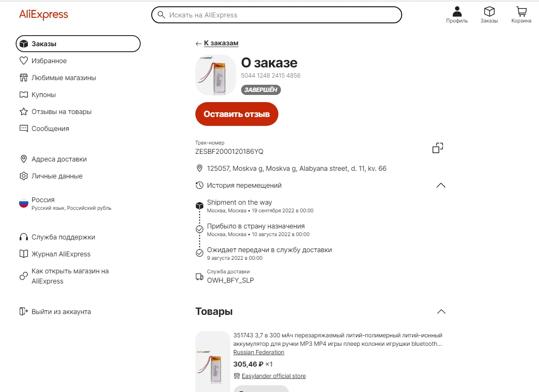Screen dimensions: 539x392
Task: Click Оставить отзыв button
Action: pos(237,114)
